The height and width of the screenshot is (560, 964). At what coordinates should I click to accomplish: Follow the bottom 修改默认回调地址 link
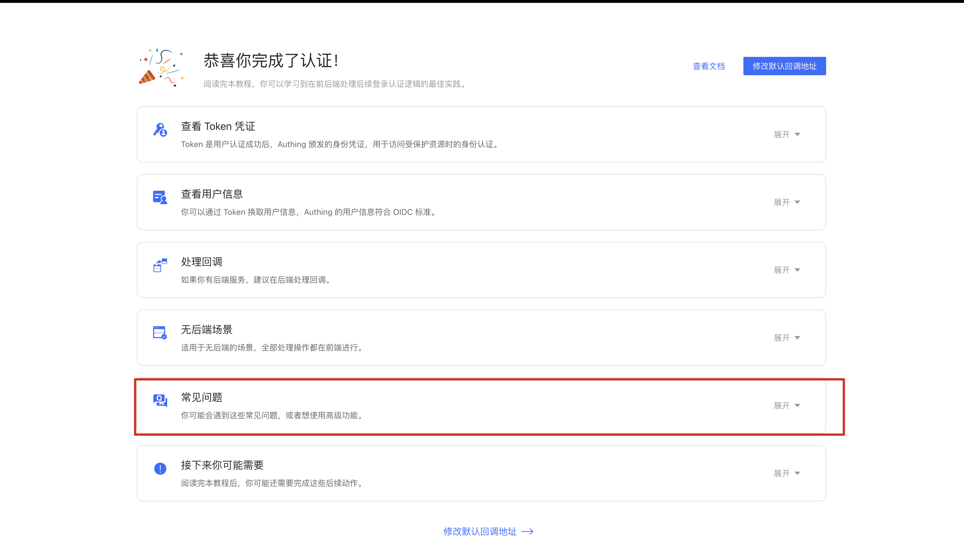click(x=480, y=531)
